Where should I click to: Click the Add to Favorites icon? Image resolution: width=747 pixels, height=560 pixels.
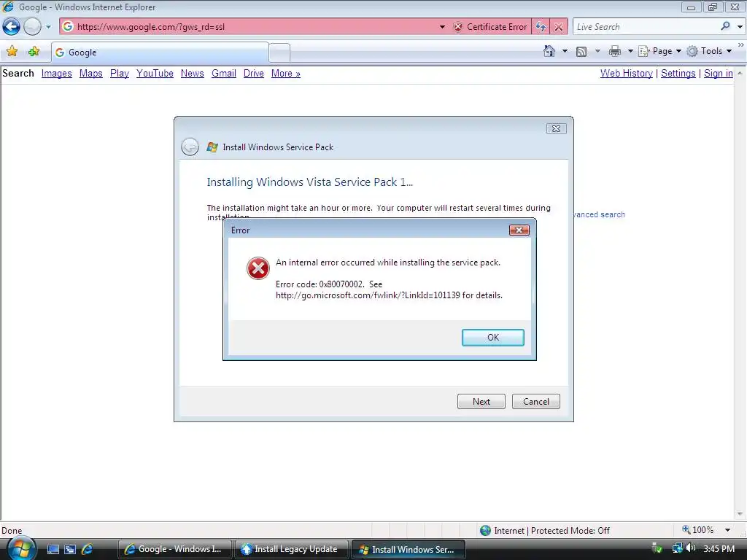click(34, 52)
